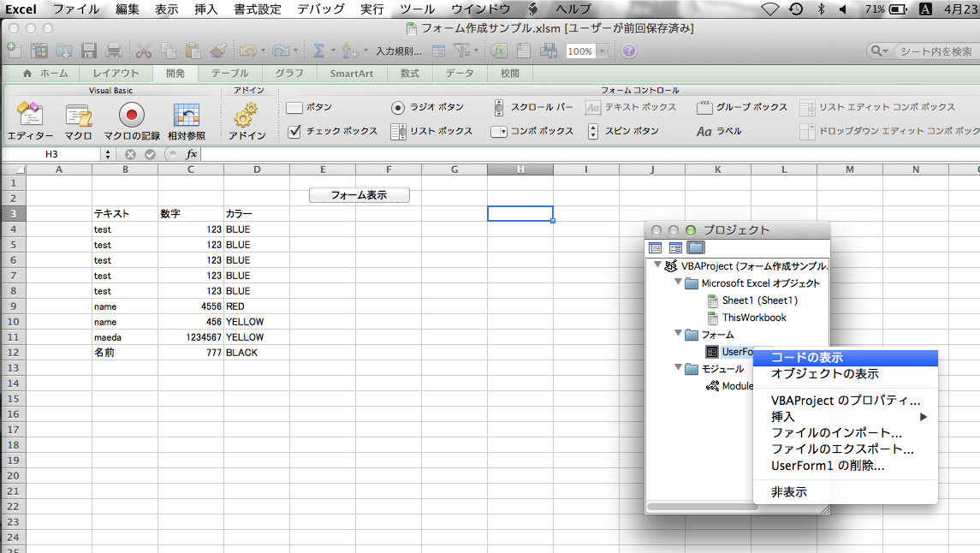980x553 pixels.
Task: Click the scissors Cut icon
Action: tap(144, 51)
